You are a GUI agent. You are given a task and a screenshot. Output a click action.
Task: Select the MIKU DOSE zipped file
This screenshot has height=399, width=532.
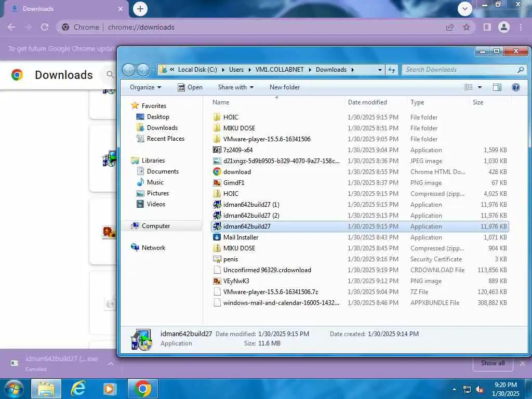[x=360, y=248]
